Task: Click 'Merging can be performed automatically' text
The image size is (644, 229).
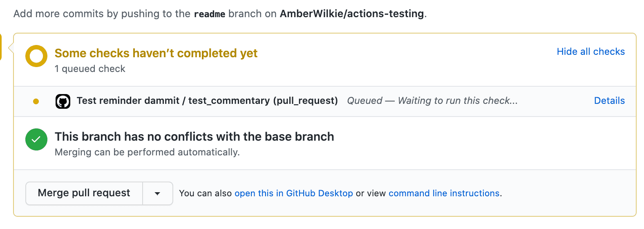Action: (147, 152)
